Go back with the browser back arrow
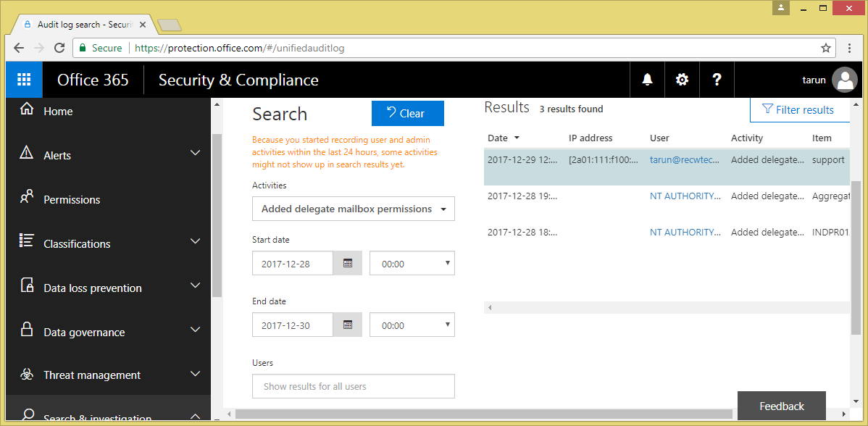This screenshot has height=426, width=868. point(19,48)
